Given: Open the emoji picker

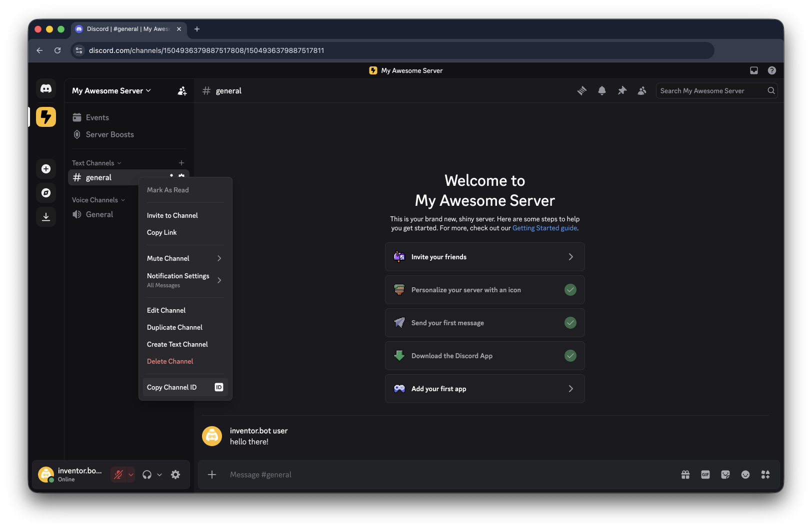Looking at the screenshot, I should [x=745, y=475].
